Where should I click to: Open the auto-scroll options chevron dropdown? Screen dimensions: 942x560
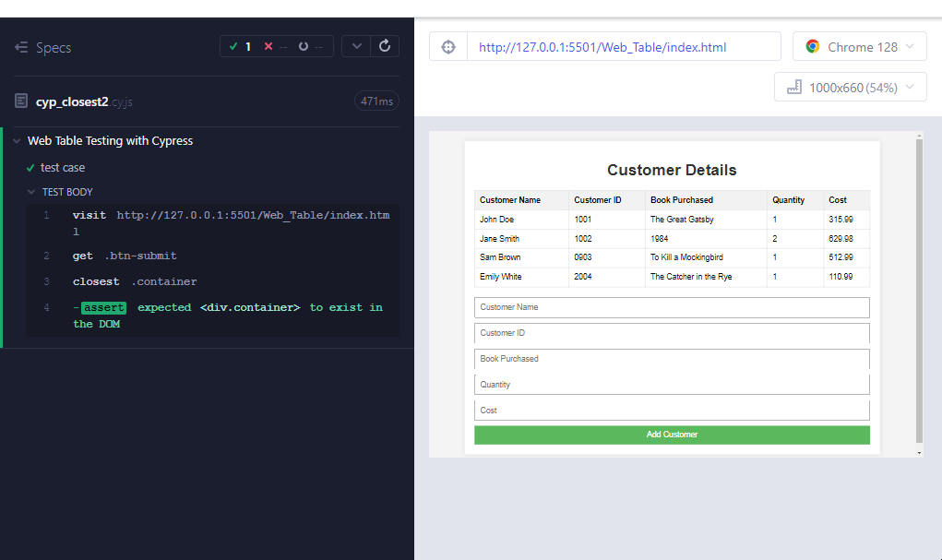(357, 46)
